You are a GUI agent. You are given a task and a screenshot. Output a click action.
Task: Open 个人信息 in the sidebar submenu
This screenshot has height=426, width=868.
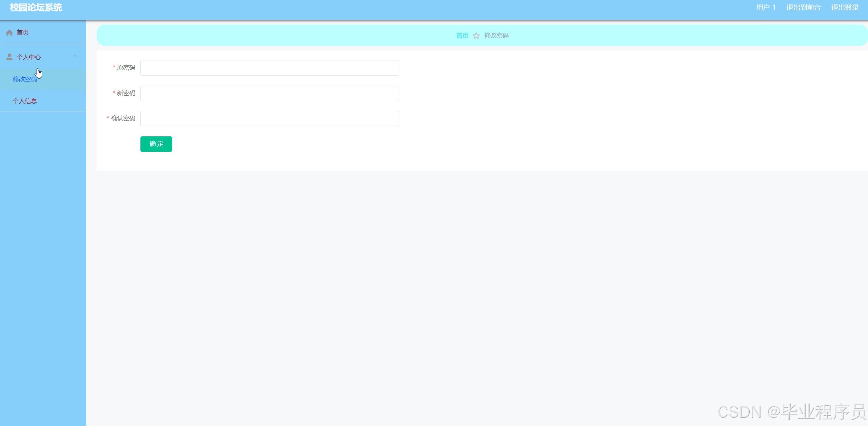tap(25, 101)
